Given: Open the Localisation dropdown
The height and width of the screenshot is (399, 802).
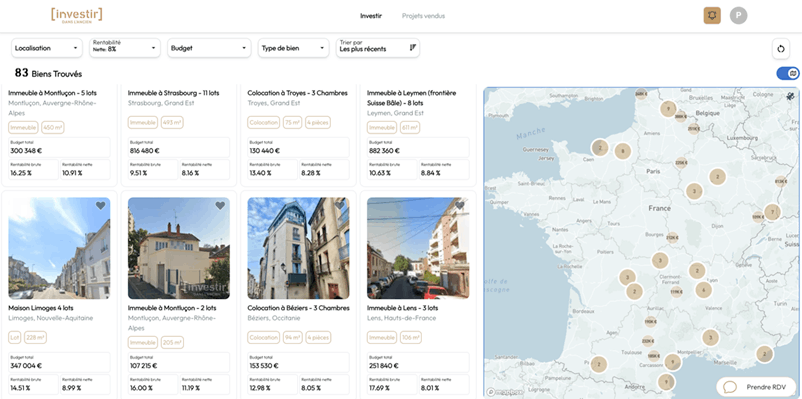Looking at the screenshot, I should [x=47, y=48].
